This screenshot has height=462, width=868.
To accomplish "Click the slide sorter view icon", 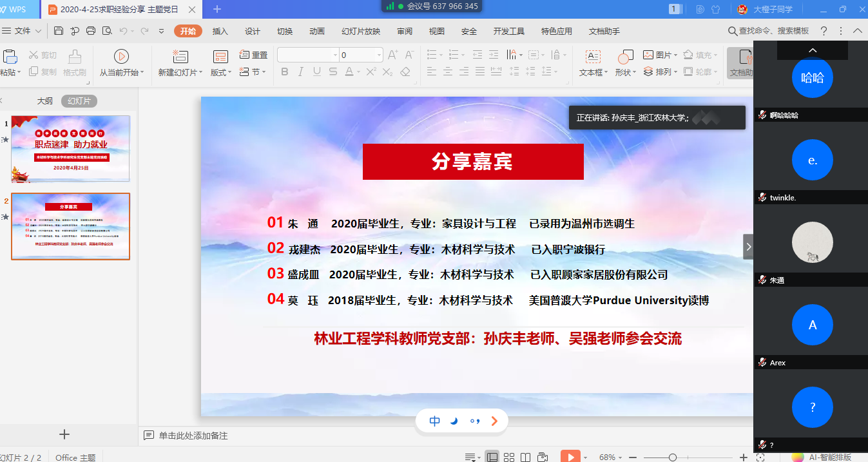I will [x=509, y=457].
